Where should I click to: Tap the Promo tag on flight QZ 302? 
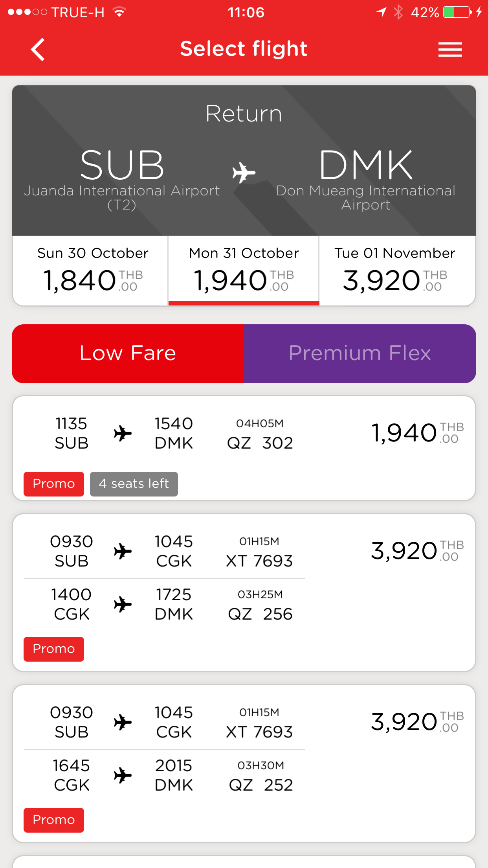pos(54,484)
